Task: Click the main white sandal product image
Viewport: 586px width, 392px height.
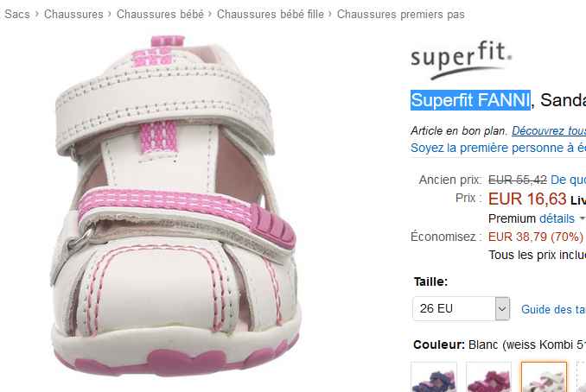Action: [175, 206]
